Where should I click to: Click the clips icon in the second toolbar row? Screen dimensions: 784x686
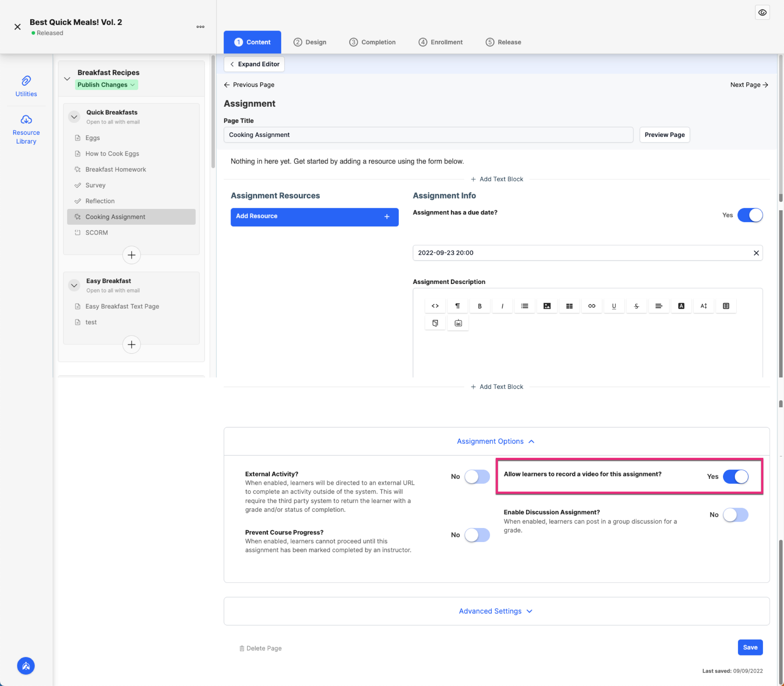pyautogui.click(x=435, y=323)
